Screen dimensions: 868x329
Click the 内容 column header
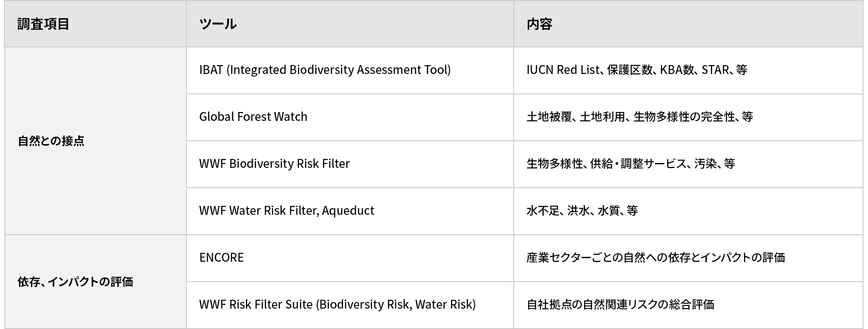tap(688, 24)
